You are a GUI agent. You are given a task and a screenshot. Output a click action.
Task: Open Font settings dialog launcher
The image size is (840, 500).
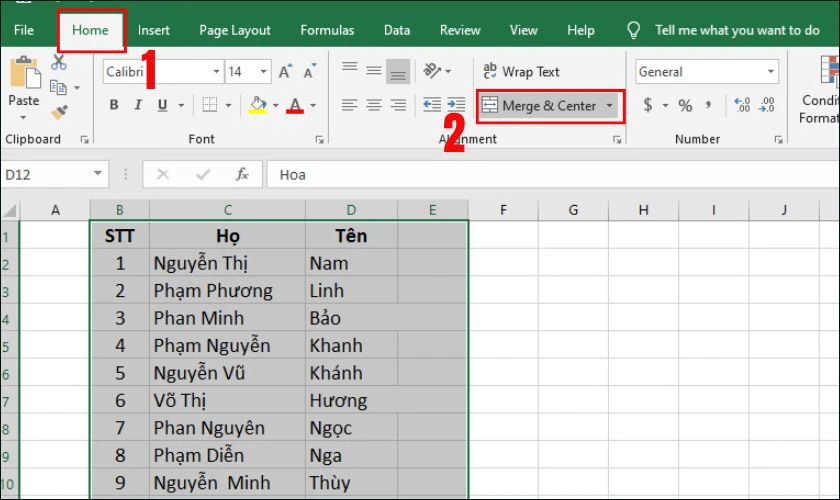coord(320,139)
